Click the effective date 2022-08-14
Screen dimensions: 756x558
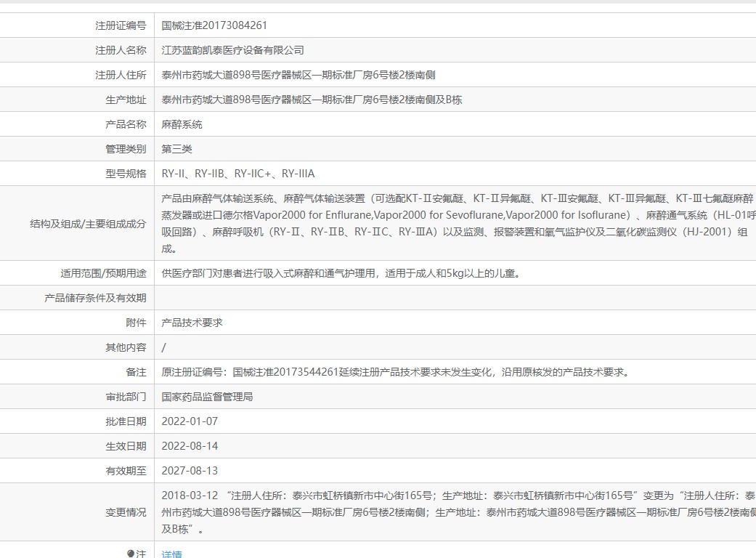190,446
